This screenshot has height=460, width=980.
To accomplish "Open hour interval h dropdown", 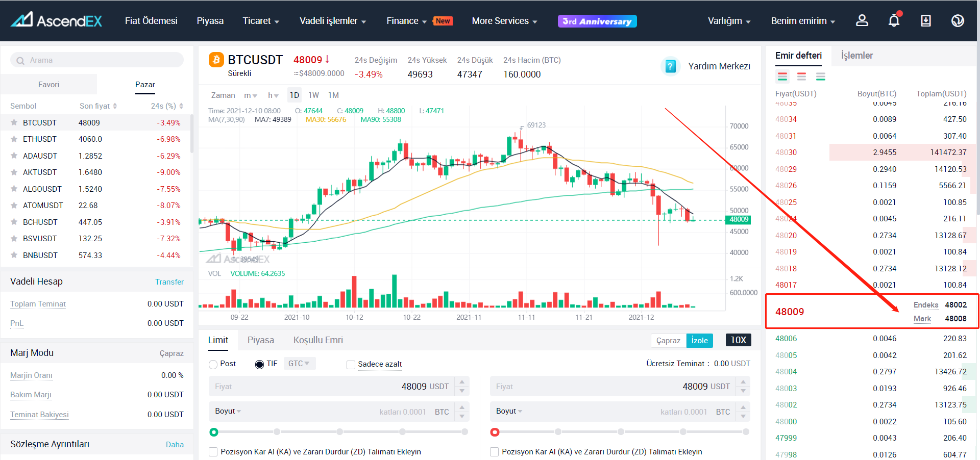I will pos(273,95).
